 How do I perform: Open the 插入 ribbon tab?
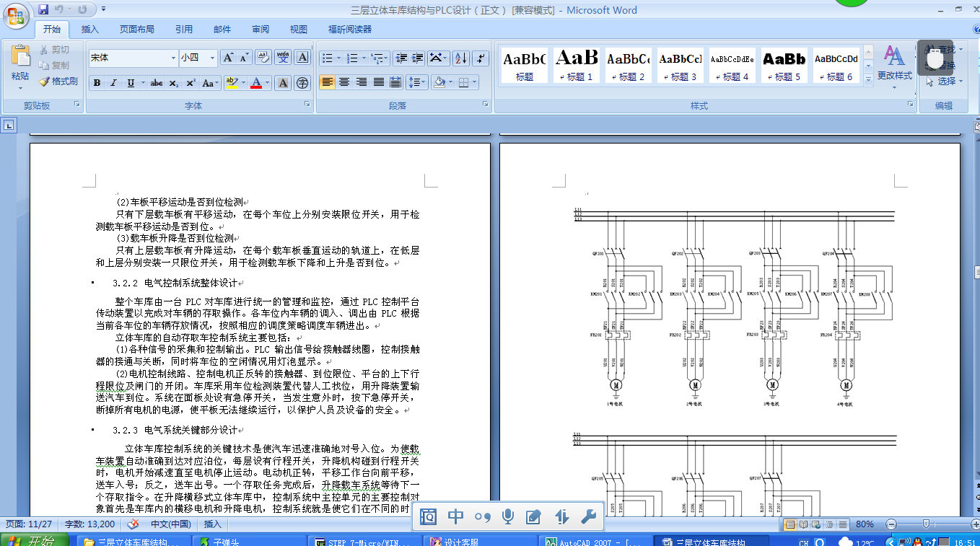90,30
